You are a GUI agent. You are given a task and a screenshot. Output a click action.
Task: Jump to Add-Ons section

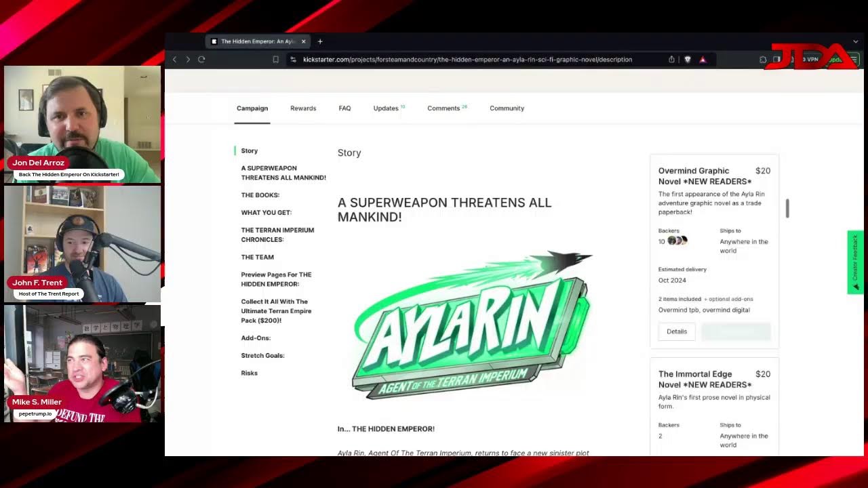click(x=256, y=338)
